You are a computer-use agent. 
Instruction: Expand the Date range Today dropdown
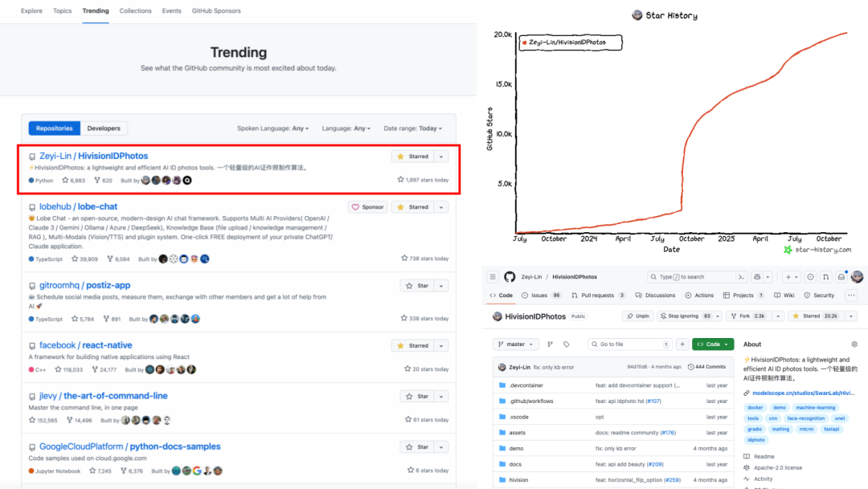[412, 128]
